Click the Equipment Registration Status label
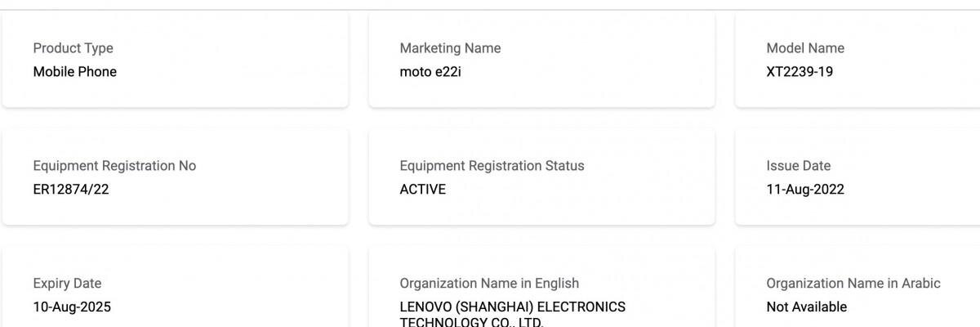 pos(492,166)
